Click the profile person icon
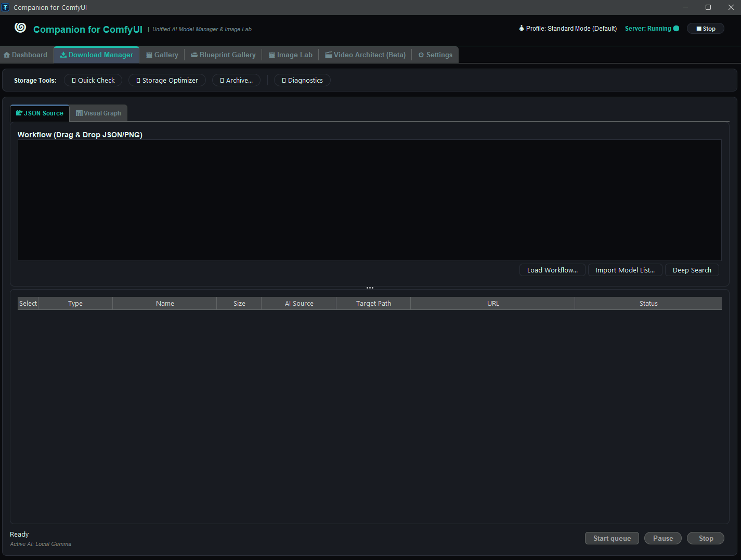This screenshot has width=741, height=560. (522, 28)
